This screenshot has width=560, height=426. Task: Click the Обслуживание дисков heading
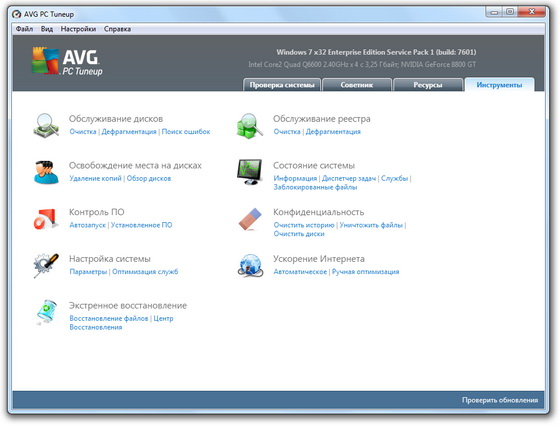click(x=116, y=119)
